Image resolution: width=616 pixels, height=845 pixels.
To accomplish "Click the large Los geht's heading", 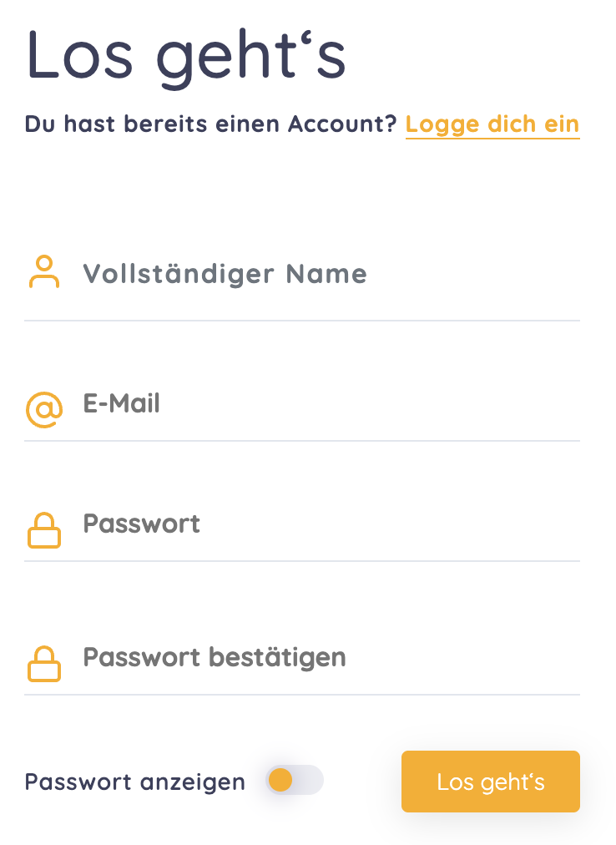I will [186, 57].
